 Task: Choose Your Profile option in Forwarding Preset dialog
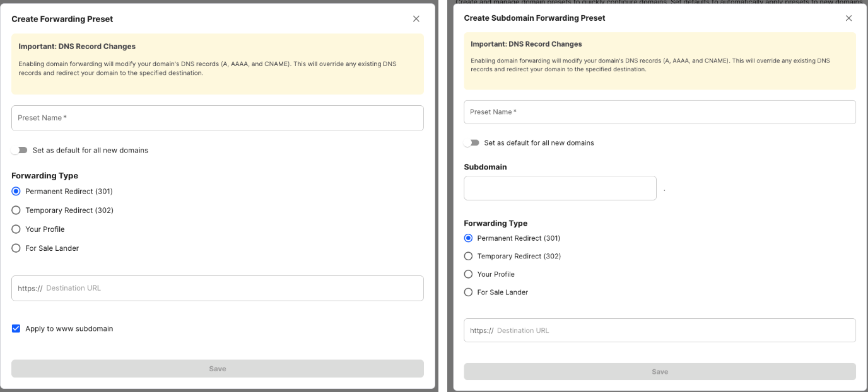16,229
